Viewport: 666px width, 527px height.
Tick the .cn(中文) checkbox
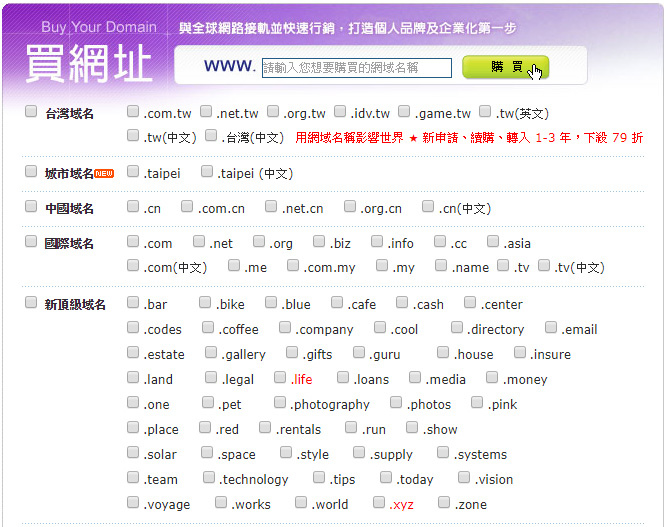[428, 207]
